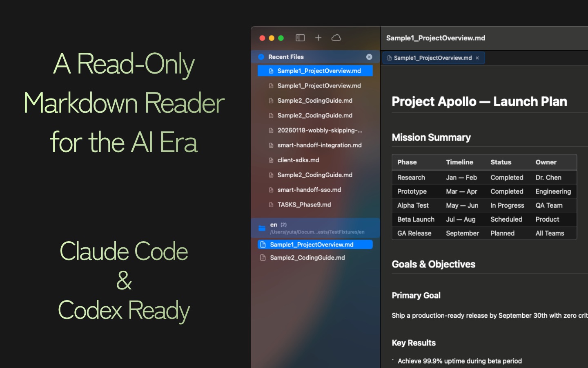Click the In Progress status cell
The image size is (588, 368).
pyautogui.click(x=508, y=205)
